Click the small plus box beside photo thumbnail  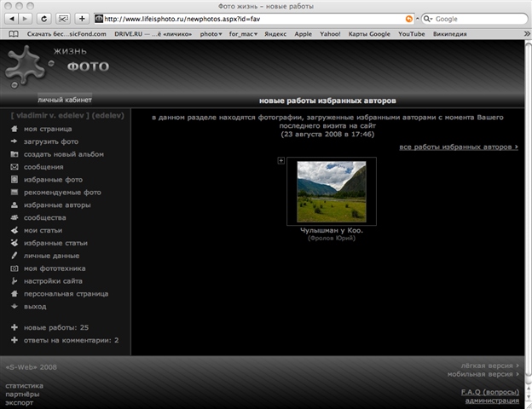click(281, 161)
